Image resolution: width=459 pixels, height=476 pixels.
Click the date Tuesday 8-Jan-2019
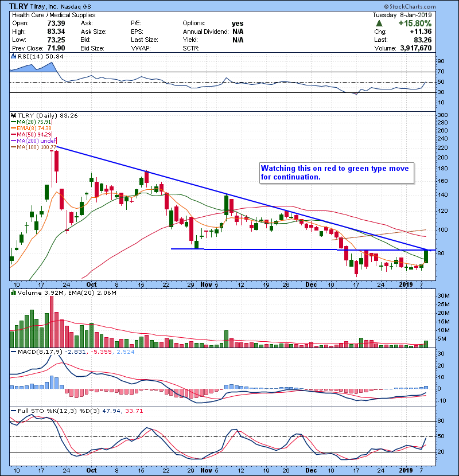(402, 15)
